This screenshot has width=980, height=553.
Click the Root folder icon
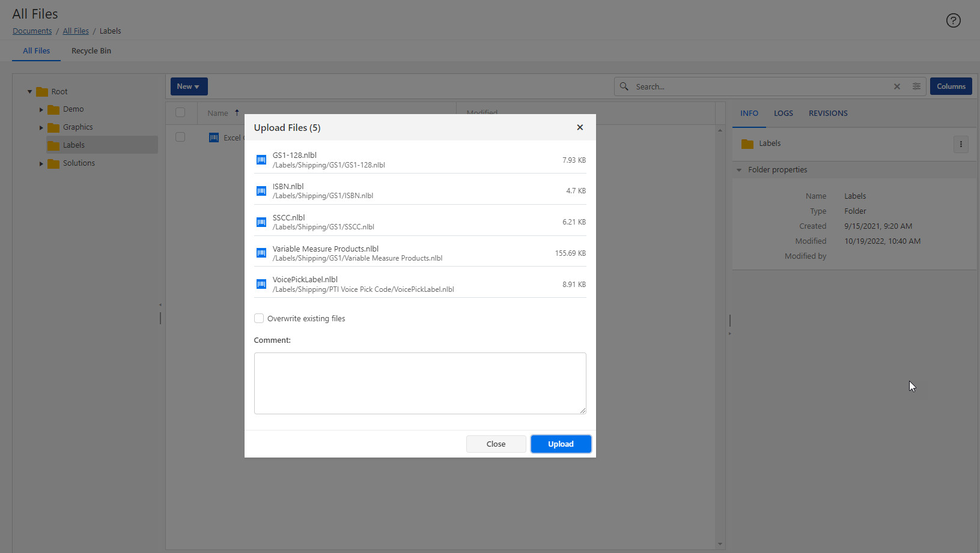(42, 92)
